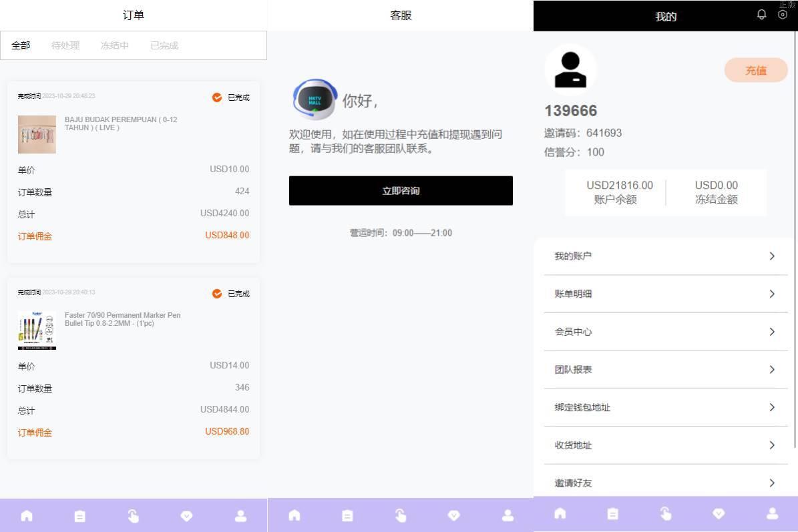
Task: Expand the 我的账户 row chevron
Action: pos(772,256)
